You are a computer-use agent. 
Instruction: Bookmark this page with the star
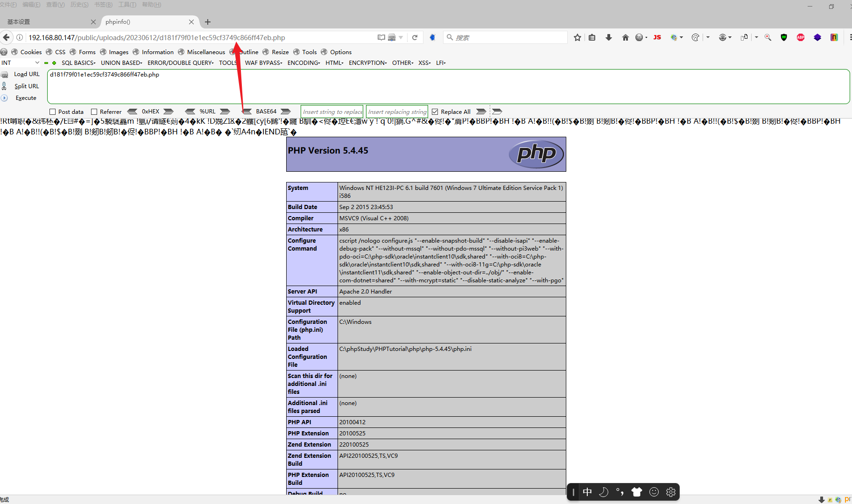tap(577, 37)
